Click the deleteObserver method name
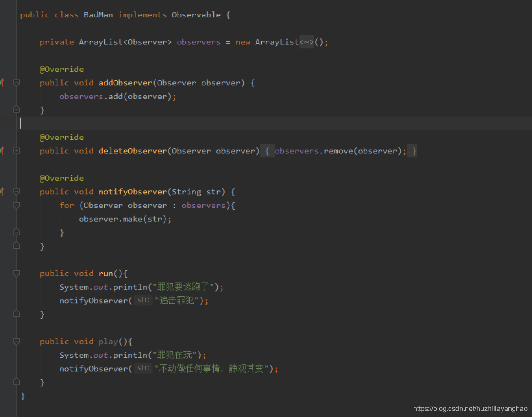Viewport: 532px width, 417px height. pyautogui.click(x=133, y=151)
